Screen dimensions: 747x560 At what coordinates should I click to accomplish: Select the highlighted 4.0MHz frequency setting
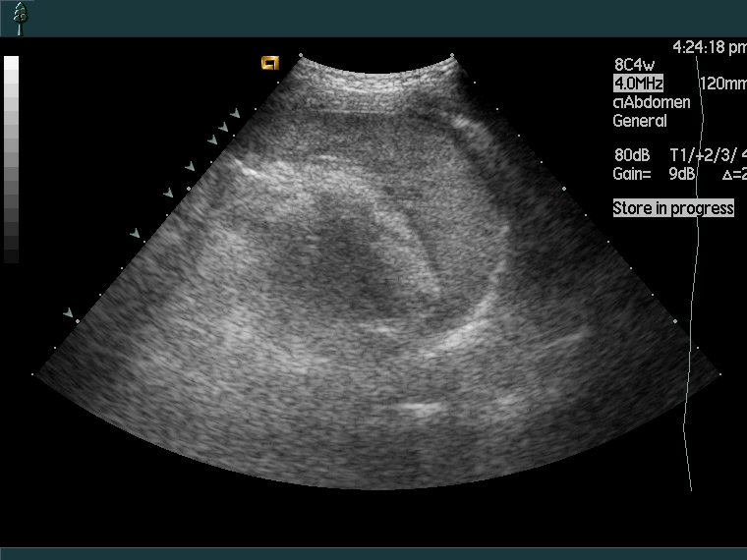click(638, 84)
